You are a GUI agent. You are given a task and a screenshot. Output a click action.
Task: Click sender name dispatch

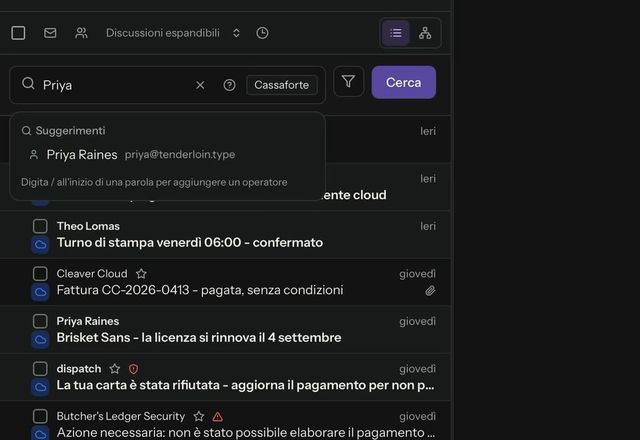click(x=79, y=369)
